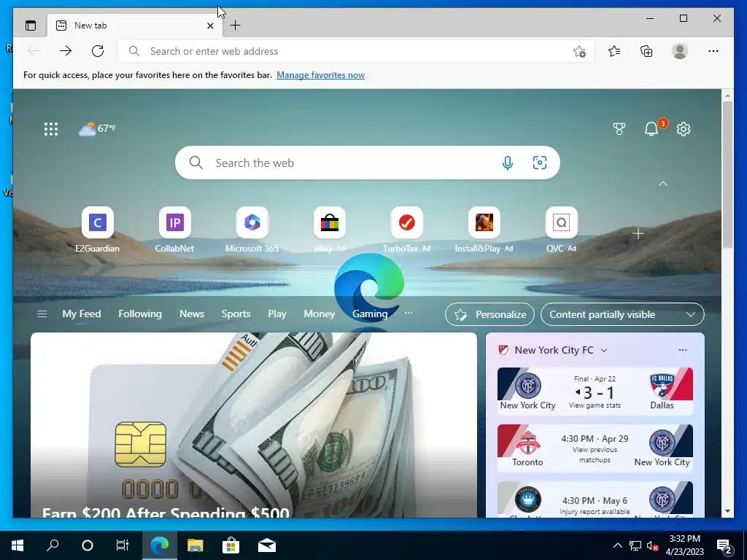Go forward with the arrow button
747x560 pixels.
[x=66, y=51]
